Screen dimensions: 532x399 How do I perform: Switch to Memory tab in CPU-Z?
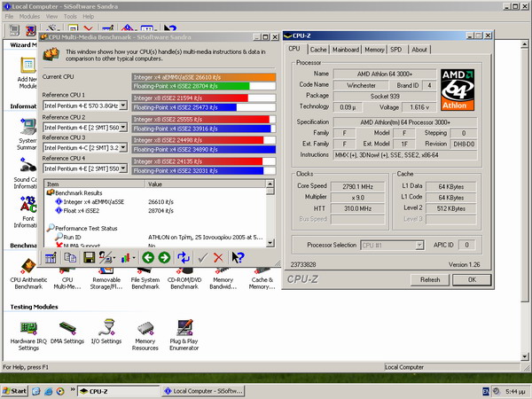[x=374, y=50]
